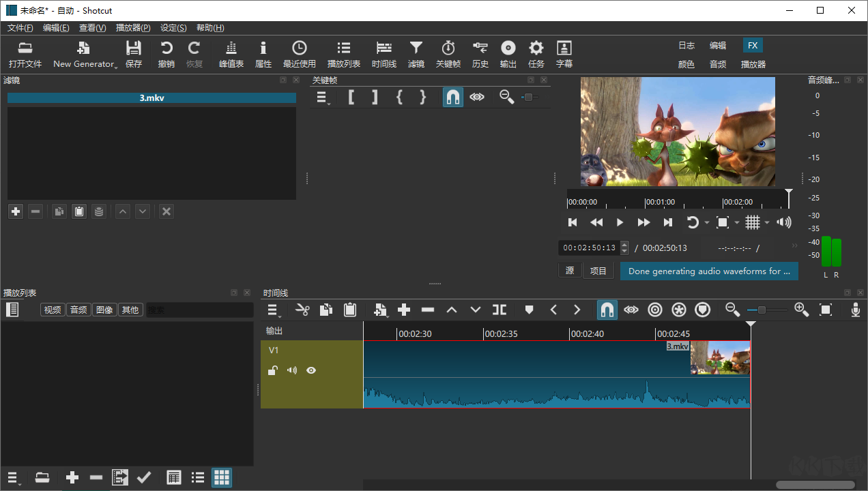Open the 文件(F) menu
This screenshot has height=491, width=868.
20,28
